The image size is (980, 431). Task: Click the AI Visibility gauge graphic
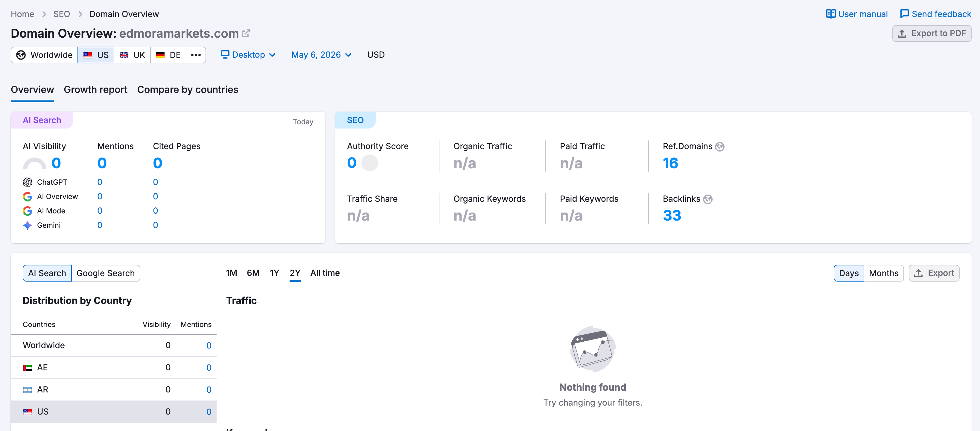pos(35,163)
